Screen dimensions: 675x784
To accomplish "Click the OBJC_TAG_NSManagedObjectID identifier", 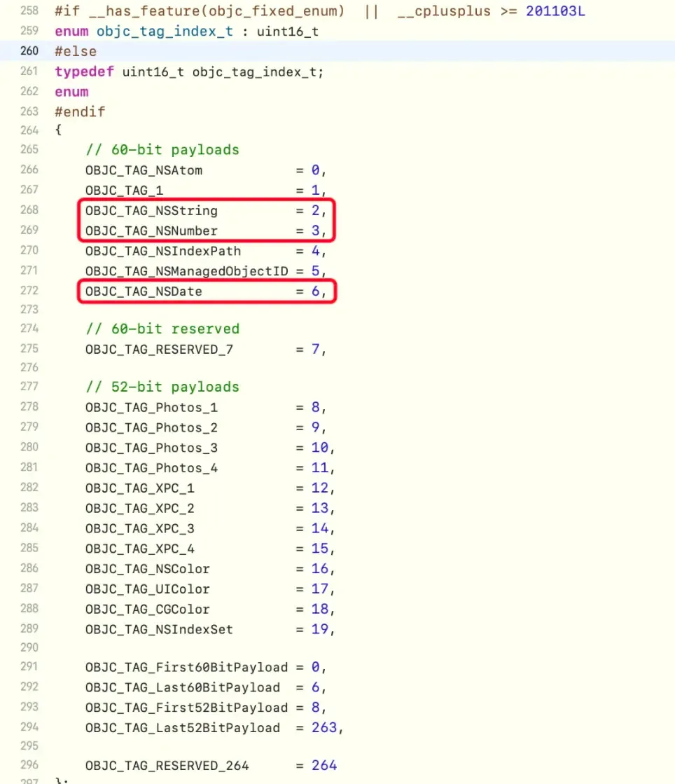I will coord(186,271).
